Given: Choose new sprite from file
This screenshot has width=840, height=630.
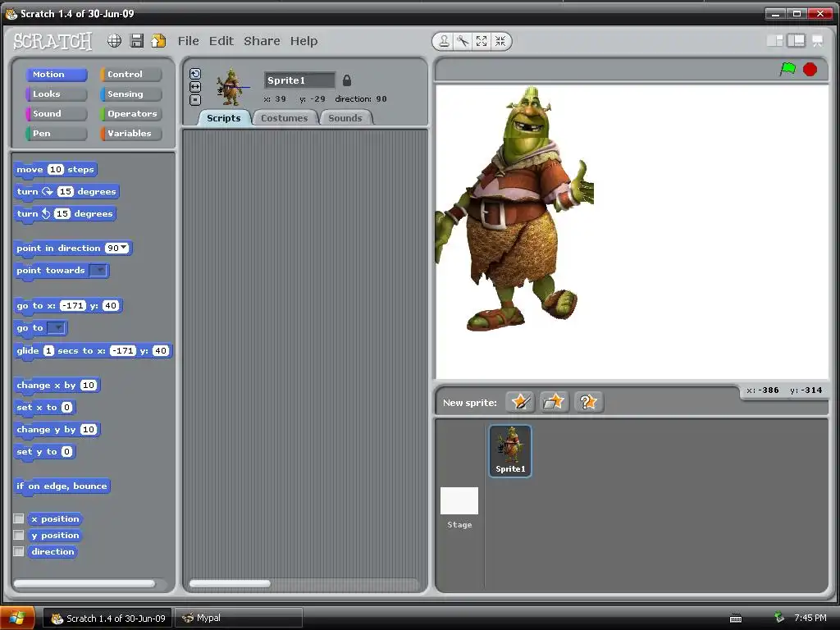Looking at the screenshot, I should (554, 402).
